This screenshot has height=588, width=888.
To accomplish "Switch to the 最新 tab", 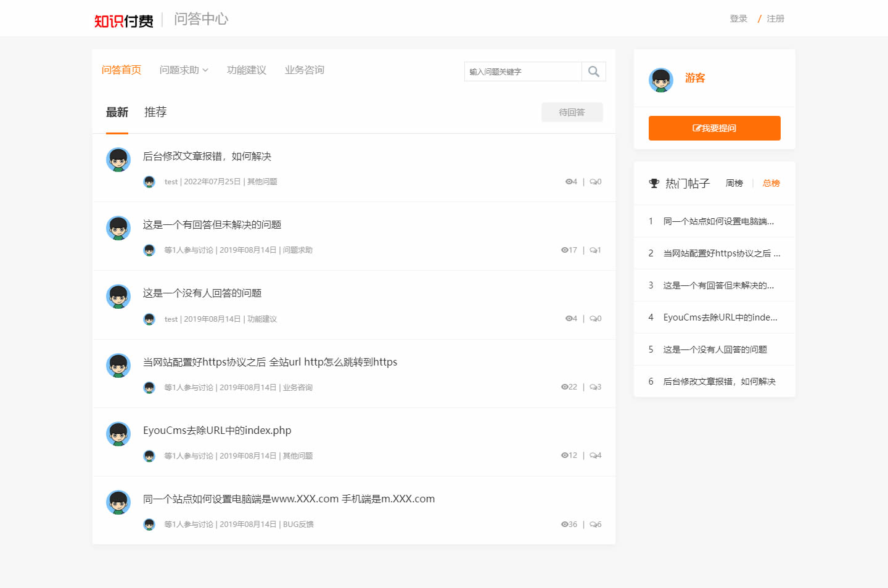I will (117, 112).
